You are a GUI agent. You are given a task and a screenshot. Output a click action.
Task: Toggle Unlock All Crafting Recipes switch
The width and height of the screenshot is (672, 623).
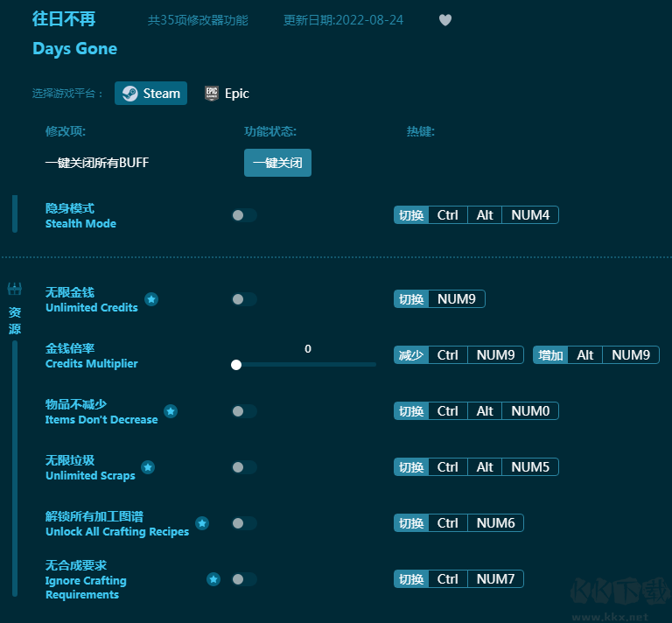pyautogui.click(x=244, y=523)
